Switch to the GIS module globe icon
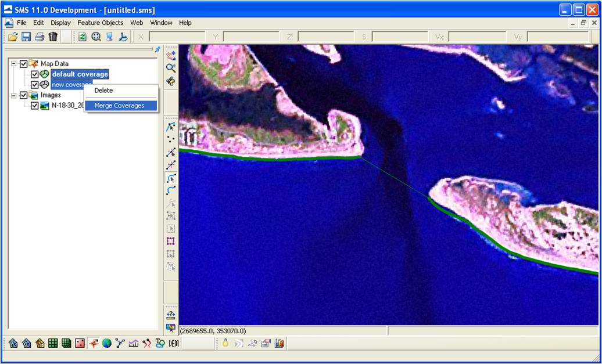The width and height of the screenshot is (602, 364). (x=106, y=344)
